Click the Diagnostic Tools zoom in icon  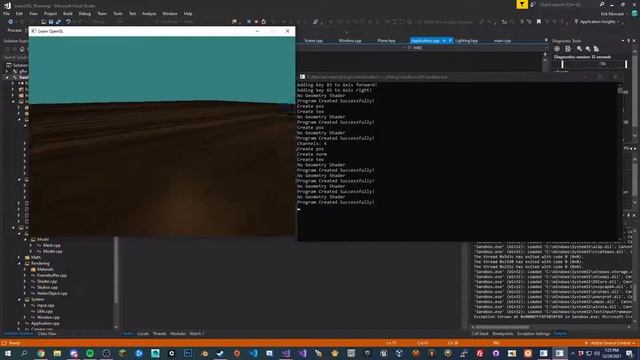579,49
